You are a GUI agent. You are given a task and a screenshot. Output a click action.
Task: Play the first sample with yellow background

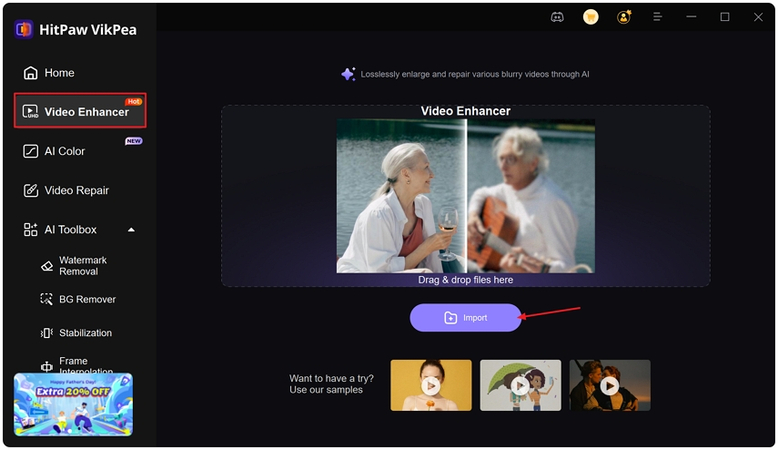(x=431, y=385)
